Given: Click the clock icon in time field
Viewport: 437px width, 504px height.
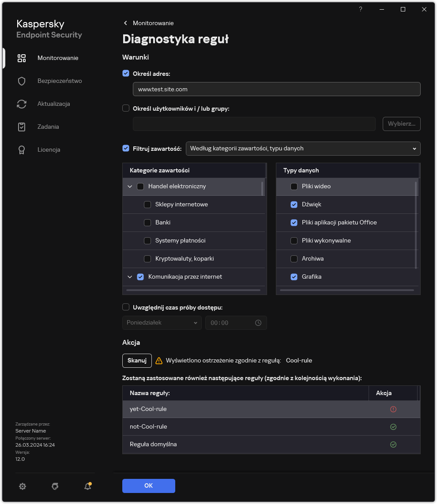Looking at the screenshot, I should click(258, 323).
